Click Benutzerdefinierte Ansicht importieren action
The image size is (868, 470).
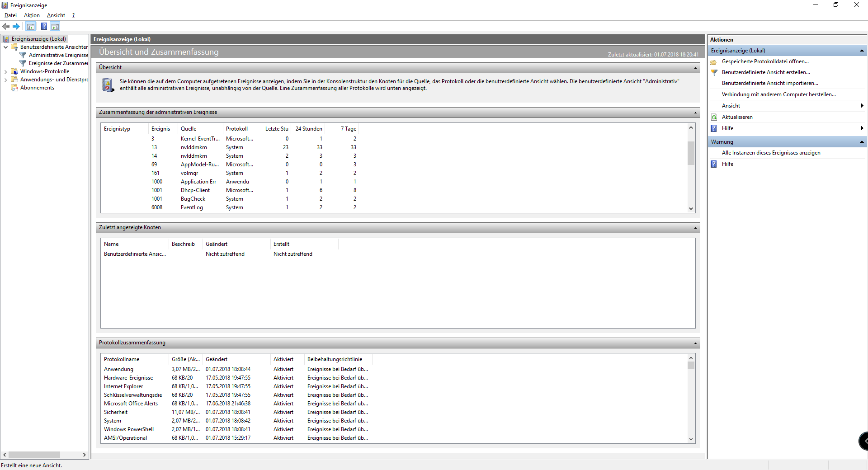click(770, 83)
